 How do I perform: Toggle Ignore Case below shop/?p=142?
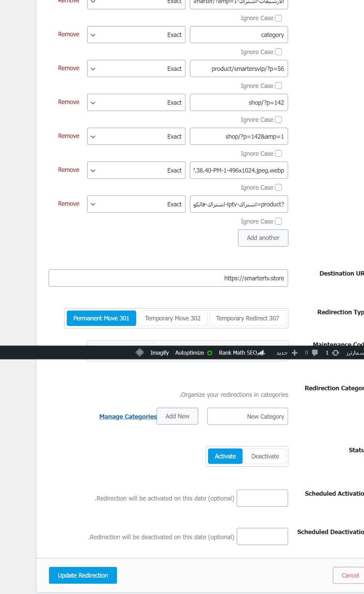tap(278, 119)
